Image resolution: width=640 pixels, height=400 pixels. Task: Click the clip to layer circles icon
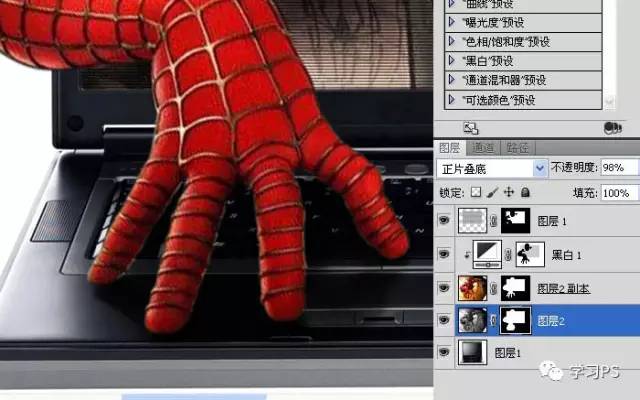pos(613,128)
